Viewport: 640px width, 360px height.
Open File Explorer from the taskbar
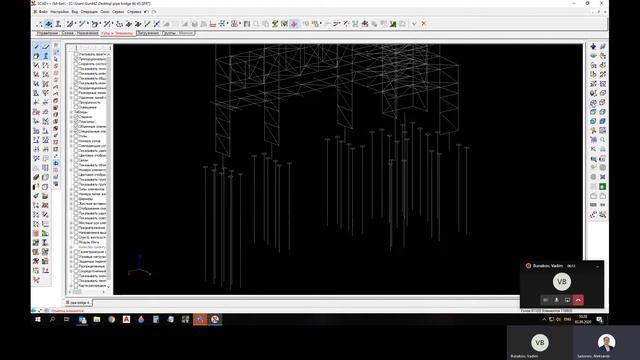[x=97, y=320]
